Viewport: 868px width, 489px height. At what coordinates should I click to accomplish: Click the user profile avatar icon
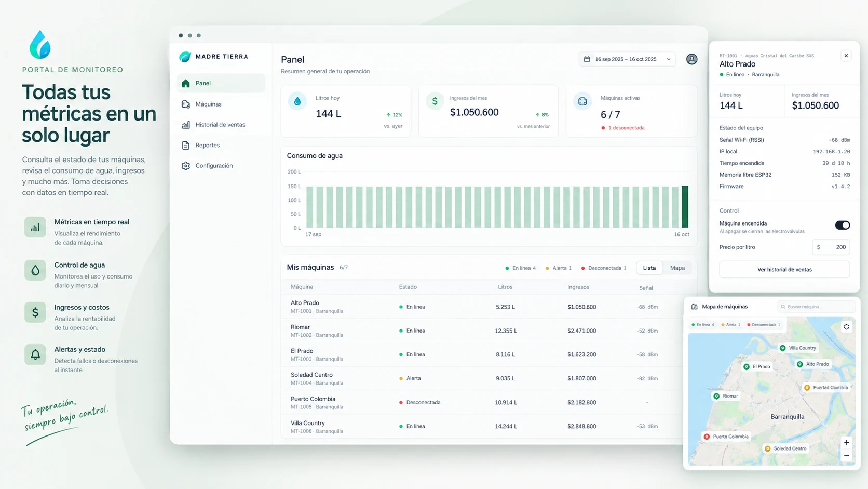[x=691, y=59]
